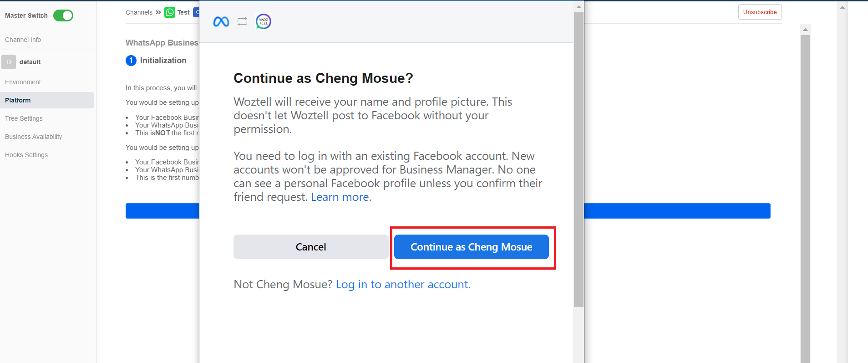Click the WhatsApp icon in the breadcrumb

[170, 12]
